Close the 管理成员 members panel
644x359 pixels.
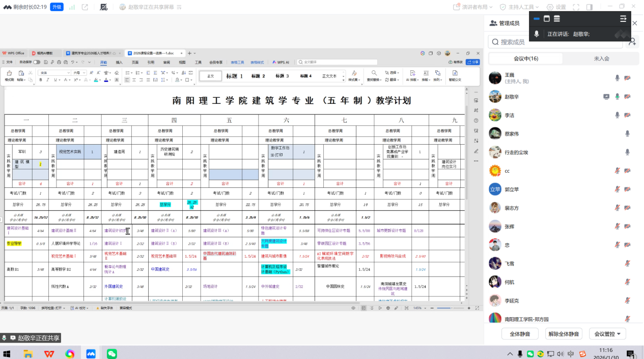(635, 23)
